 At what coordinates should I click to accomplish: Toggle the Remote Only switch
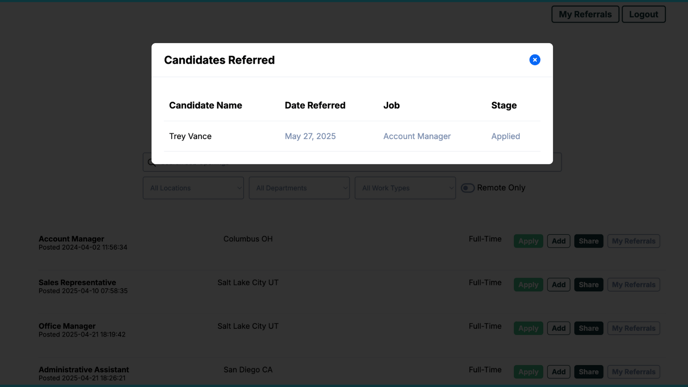point(468,188)
